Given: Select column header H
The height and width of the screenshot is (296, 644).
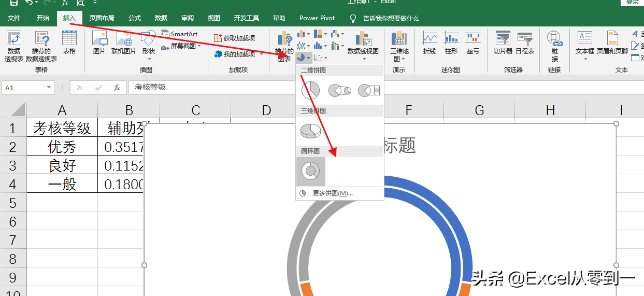Looking at the screenshot, I should pyautogui.click(x=550, y=110).
